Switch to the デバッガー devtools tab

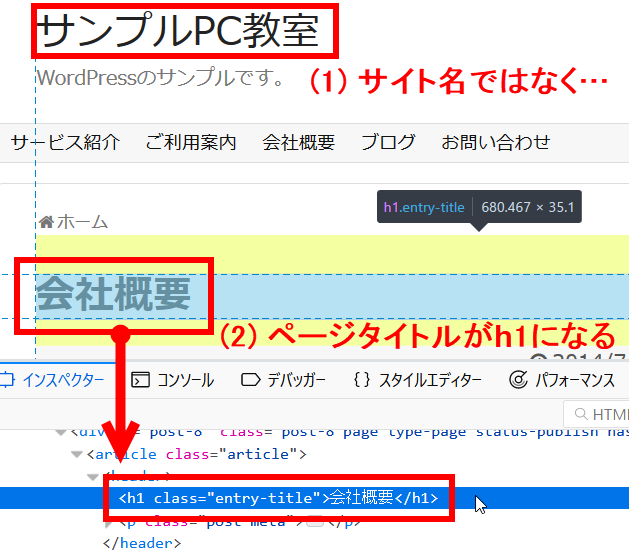tap(296, 380)
